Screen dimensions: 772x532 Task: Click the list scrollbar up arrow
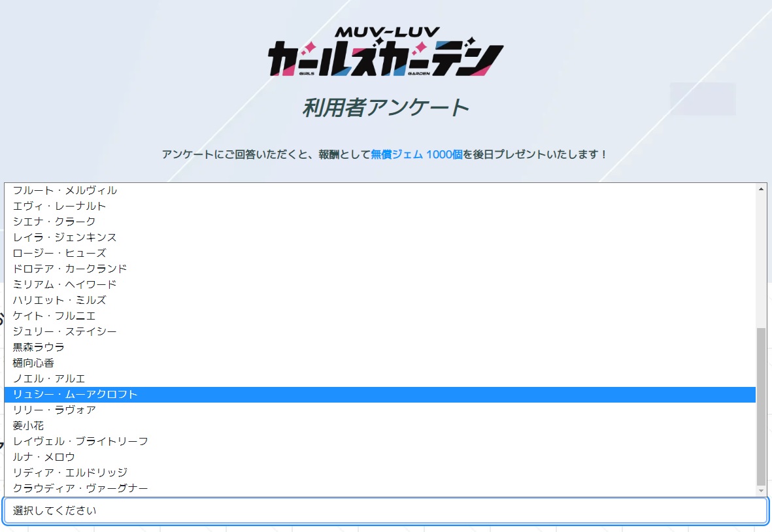point(761,189)
